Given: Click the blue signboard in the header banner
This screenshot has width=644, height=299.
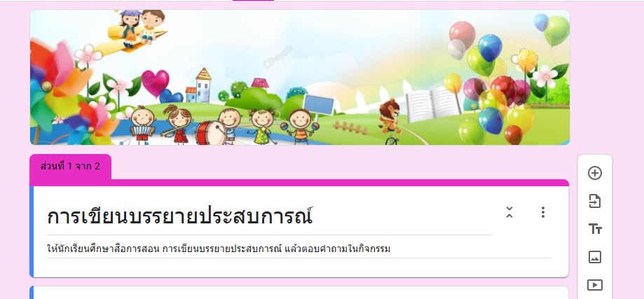Looking at the screenshot, I should click(x=318, y=104).
